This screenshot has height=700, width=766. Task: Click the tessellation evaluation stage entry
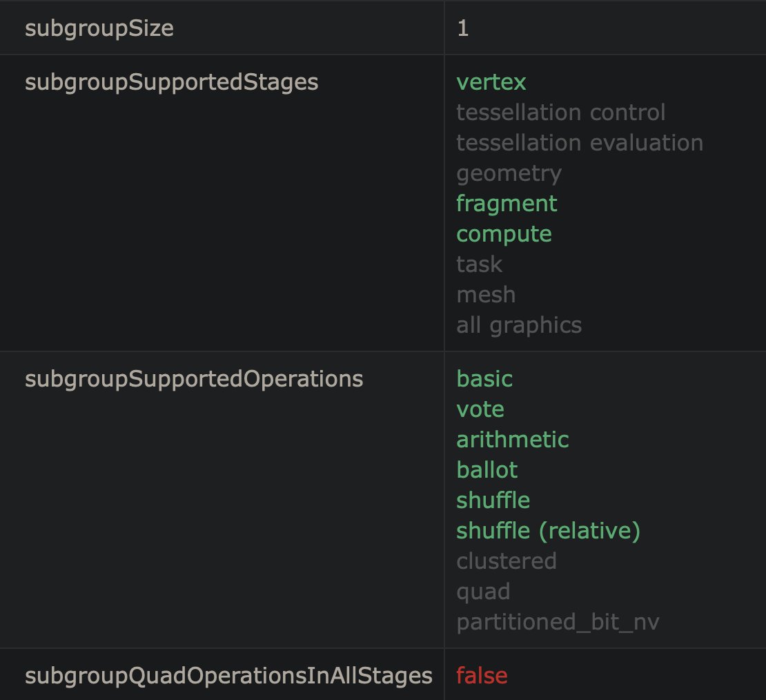580,143
